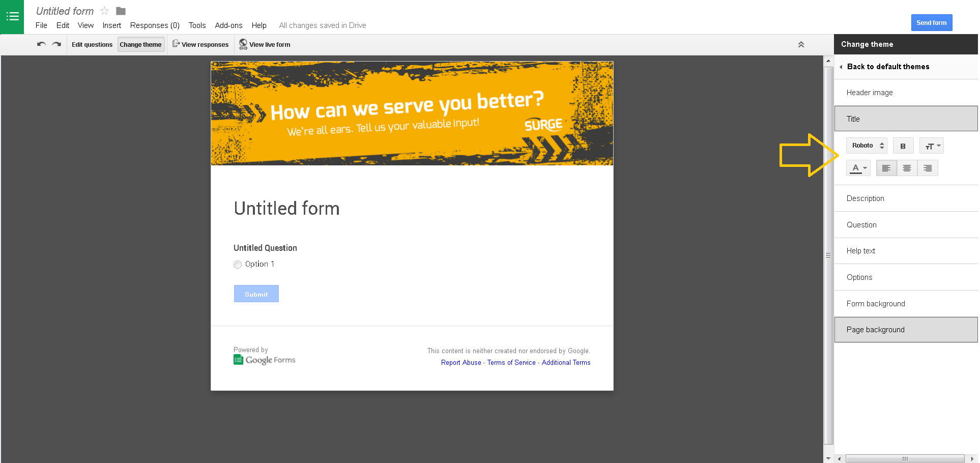Click the form name in the header

tap(65, 11)
